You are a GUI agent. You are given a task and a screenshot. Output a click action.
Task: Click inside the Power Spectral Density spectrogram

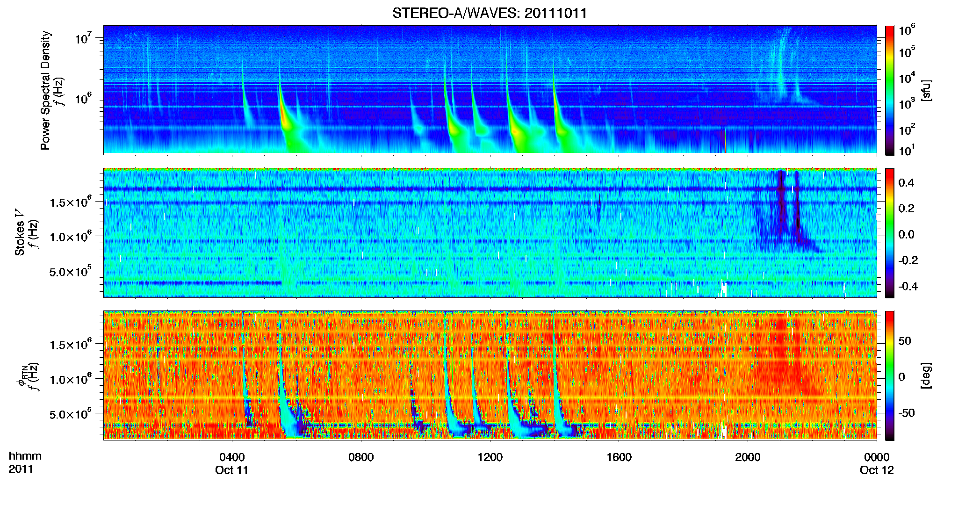(x=490, y=90)
